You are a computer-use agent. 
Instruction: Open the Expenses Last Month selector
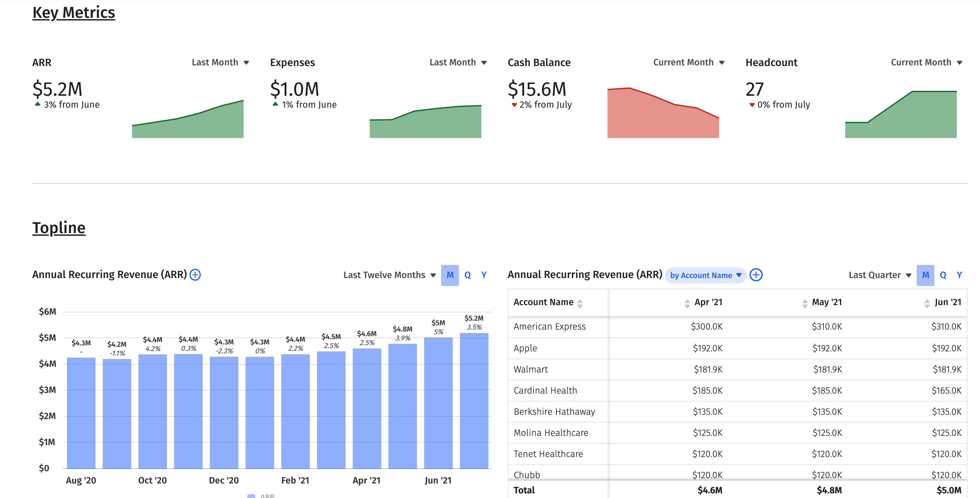tap(484, 62)
